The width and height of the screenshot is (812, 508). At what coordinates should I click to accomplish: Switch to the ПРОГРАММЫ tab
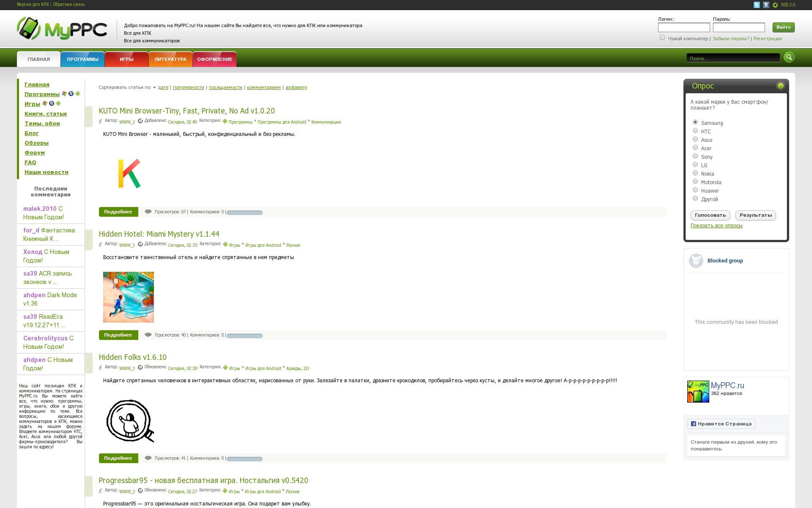(x=82, y=59)
